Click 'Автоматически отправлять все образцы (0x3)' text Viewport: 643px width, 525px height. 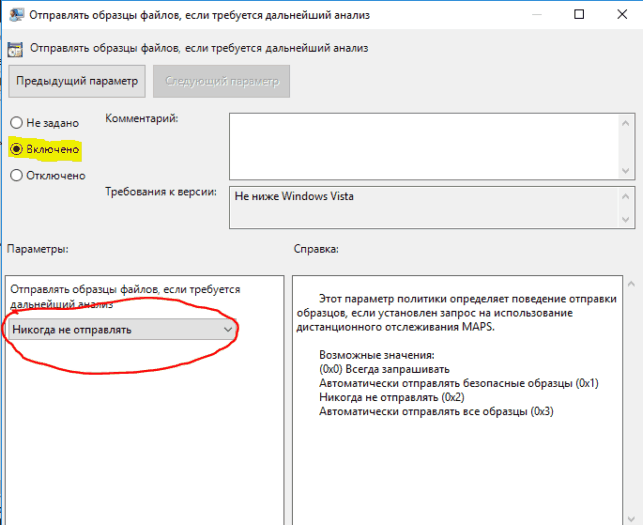[x=436, y=411]
